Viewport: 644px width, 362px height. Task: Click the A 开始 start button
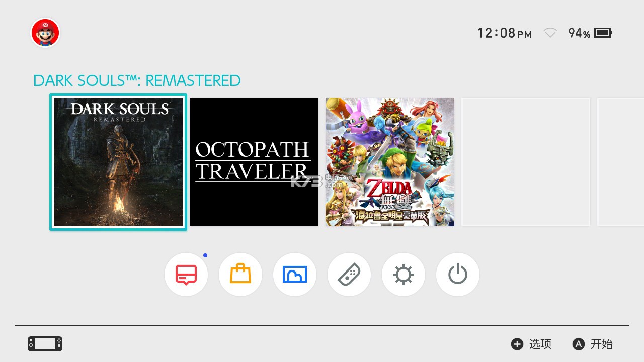click(x=593, y=344)
